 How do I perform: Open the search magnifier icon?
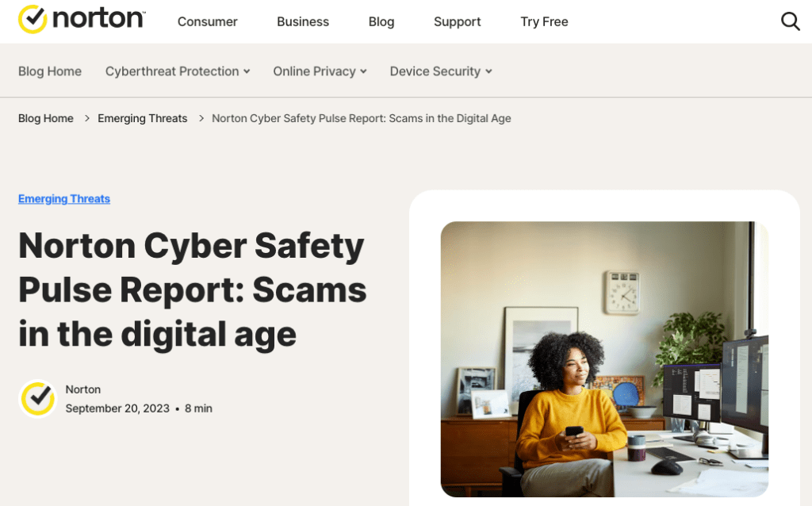[790, 21]
